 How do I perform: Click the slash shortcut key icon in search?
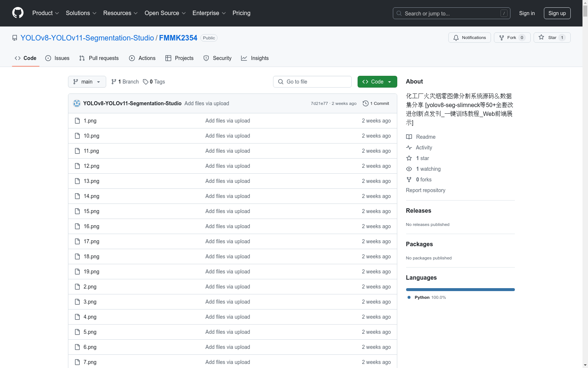[x=504, y=13]
